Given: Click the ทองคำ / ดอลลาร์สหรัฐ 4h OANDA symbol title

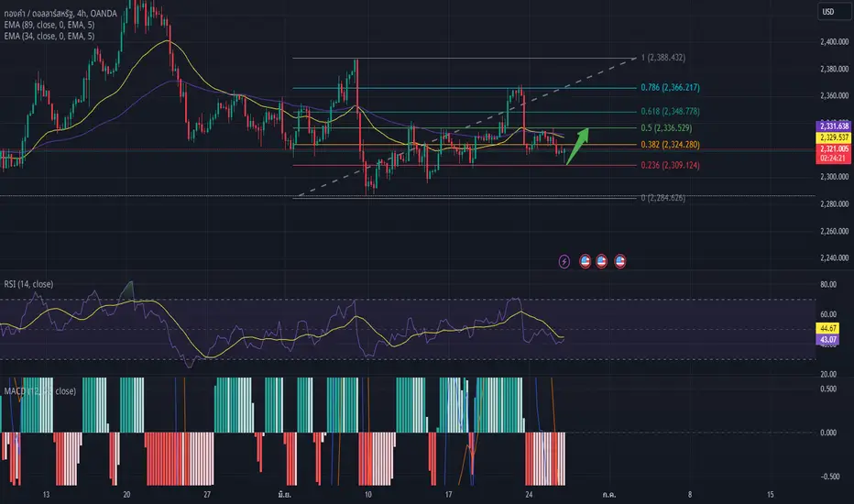Looking at the screenshot, I should pyautogui.click(x=60, y=14).
